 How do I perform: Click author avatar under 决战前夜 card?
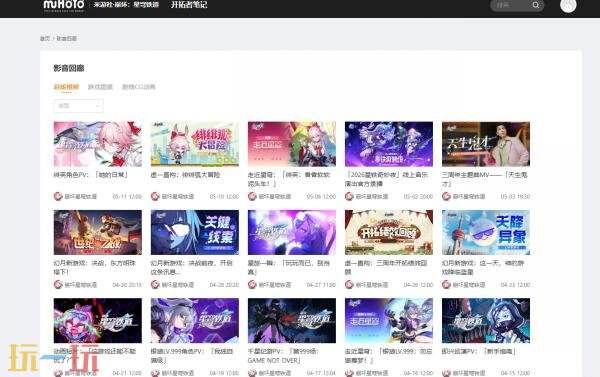click(x=155, y=285)
